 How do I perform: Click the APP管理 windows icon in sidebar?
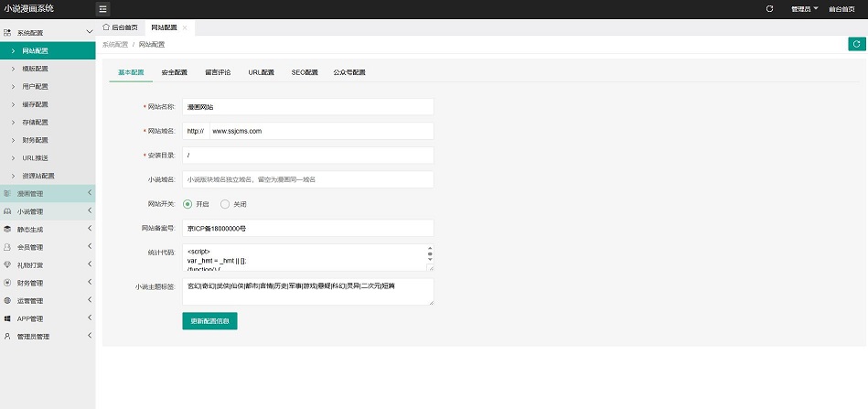pos(7,318)
